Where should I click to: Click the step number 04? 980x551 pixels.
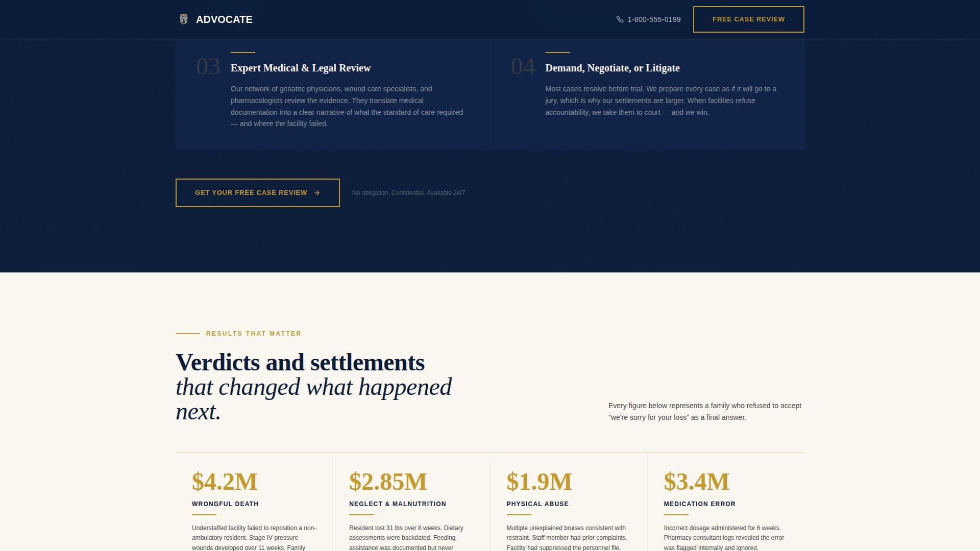pyautogui.click(x=524, y=67)
